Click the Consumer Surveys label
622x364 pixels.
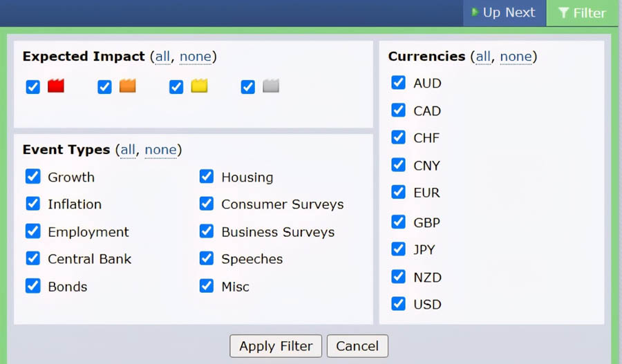[x=283, y=204]
